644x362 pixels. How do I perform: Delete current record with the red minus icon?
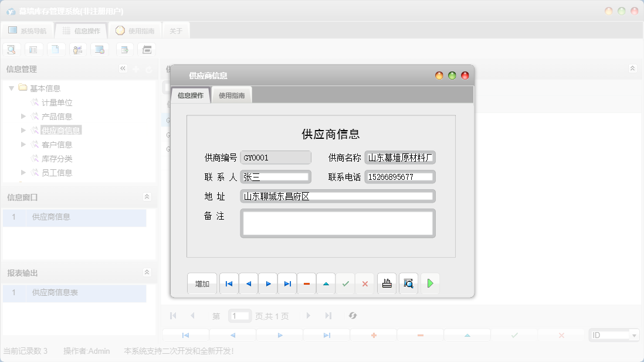[x=306, y=284]
